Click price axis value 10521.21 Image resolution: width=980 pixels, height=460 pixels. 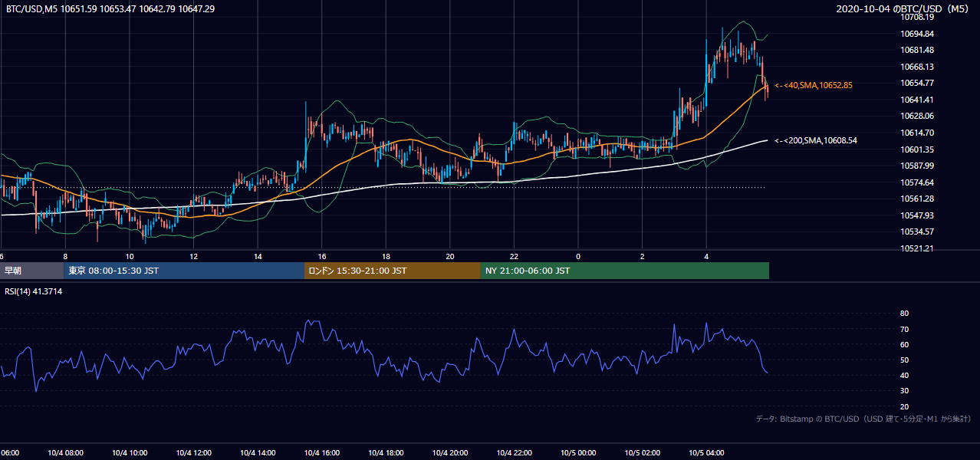point(918,248)
